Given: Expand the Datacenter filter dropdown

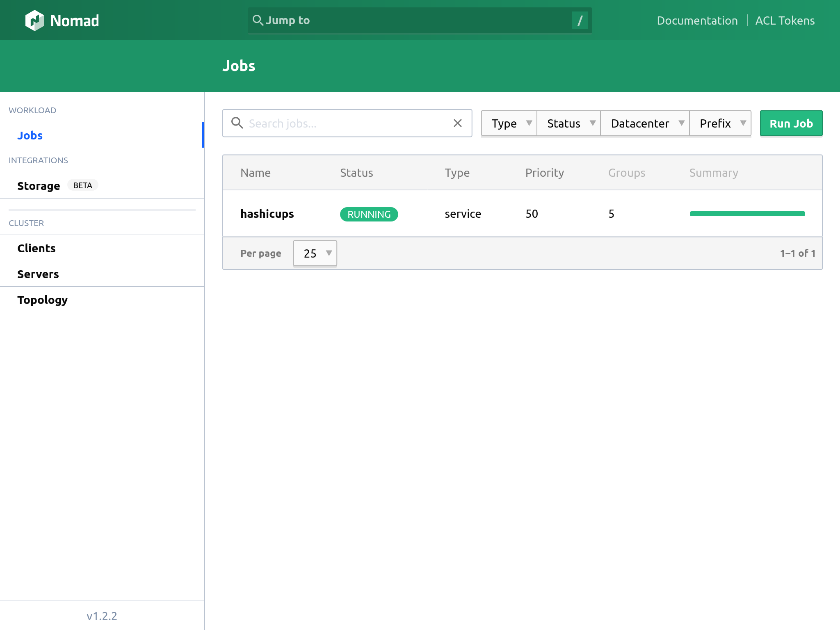Looking at the screenshot, I should point(645,123).
